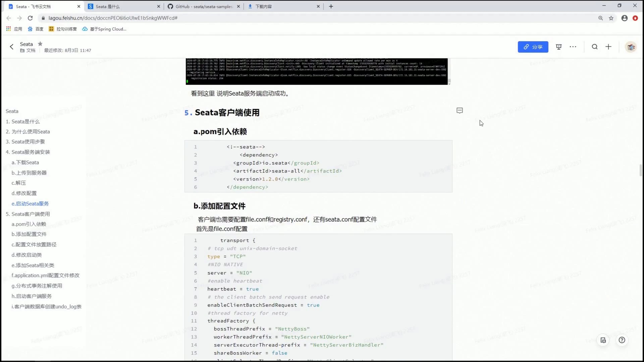644x362 pixels.
Task: Click the address bar URL field
Action: click(317, 18)
